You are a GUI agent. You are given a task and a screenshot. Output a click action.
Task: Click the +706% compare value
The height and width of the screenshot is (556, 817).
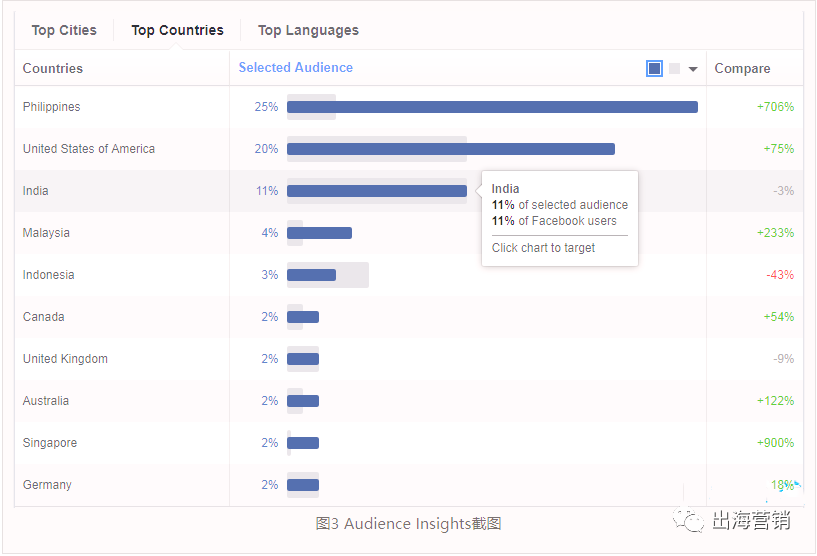pos(775,107)
